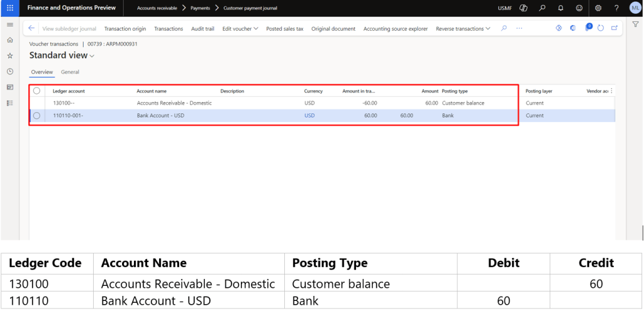Open Favorites star in navigation pane
644x311 pixels.
coord(9,55)
